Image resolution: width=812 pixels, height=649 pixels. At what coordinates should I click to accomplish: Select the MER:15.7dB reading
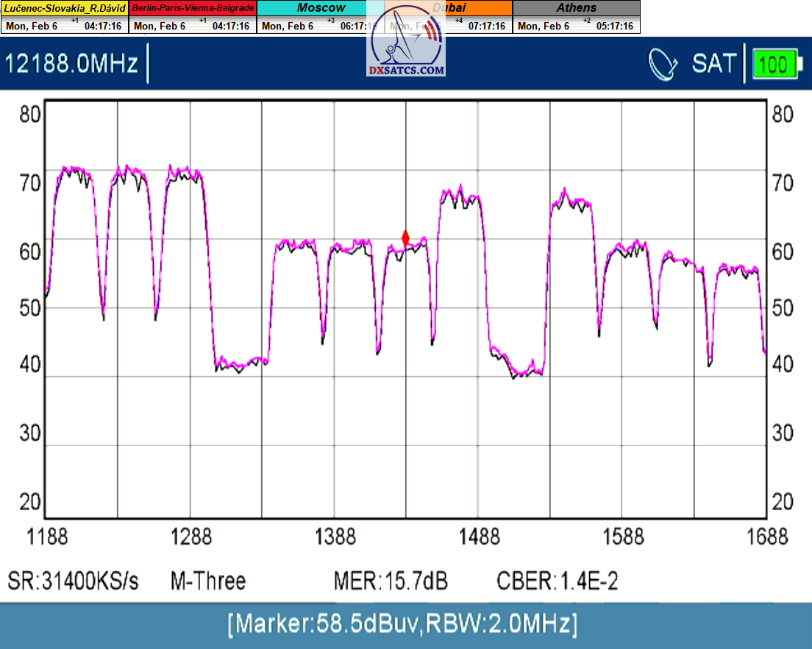pos(391,581)
